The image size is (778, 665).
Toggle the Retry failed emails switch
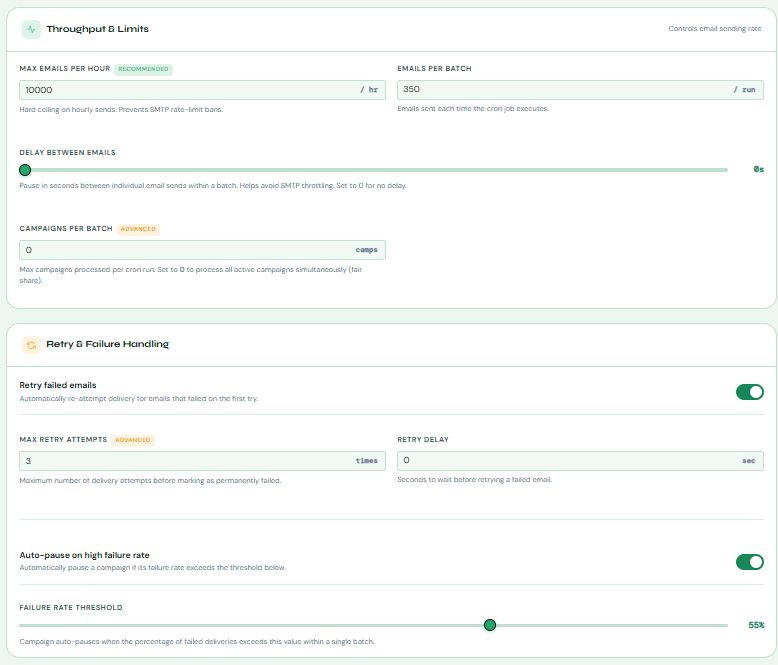[749, 392]
